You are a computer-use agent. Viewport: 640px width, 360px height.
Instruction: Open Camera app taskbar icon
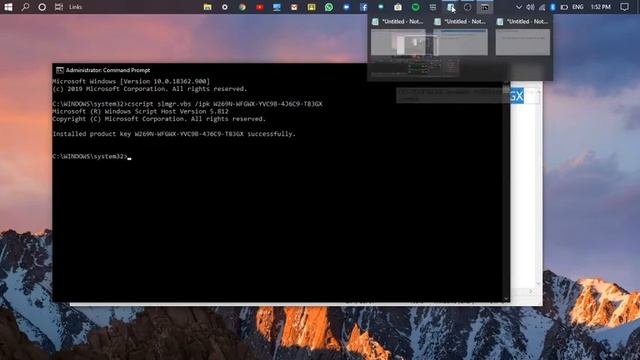coord(398,7)
